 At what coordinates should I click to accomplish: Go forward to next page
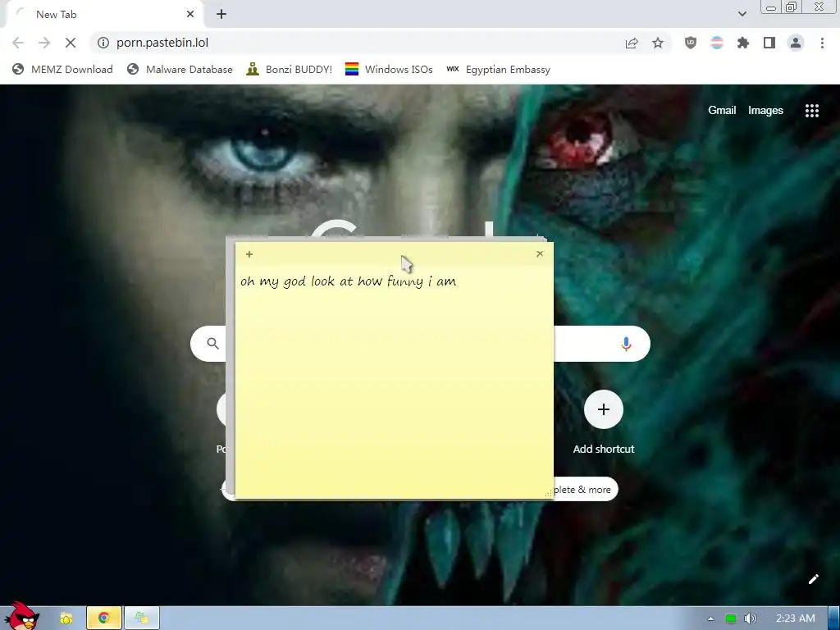[44, 43]
